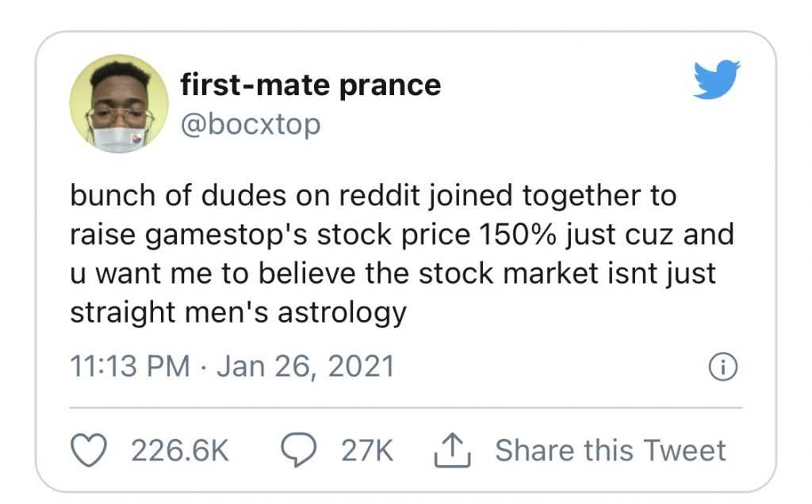Click the Twitter bird logo
The image size is (812, 504).
tap(714, 80)
